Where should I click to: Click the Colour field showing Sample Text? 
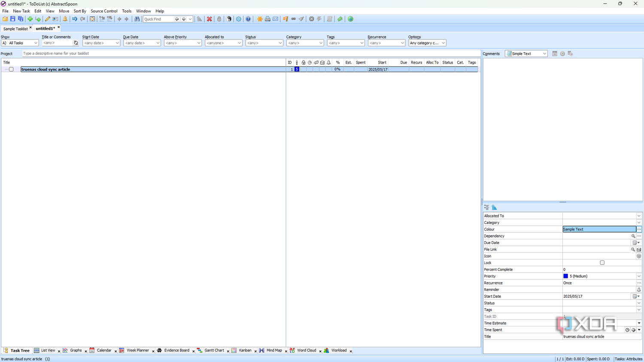tap(599, 229)
